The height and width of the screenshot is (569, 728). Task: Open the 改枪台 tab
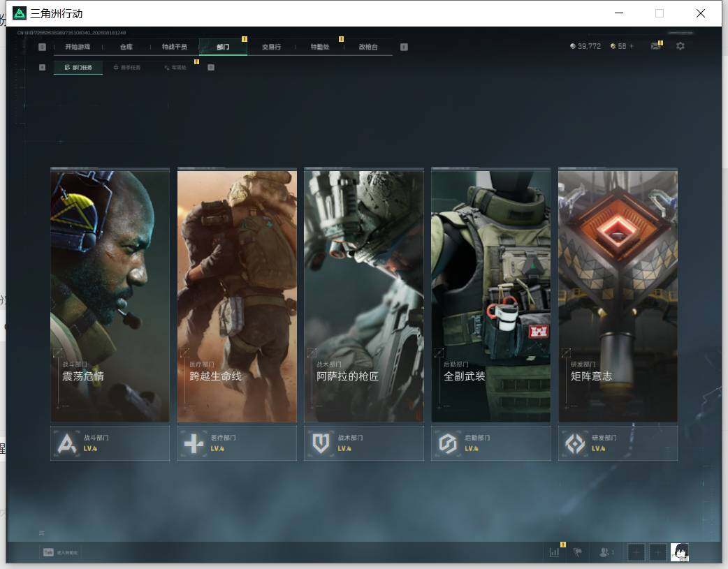tap(368, 47)
